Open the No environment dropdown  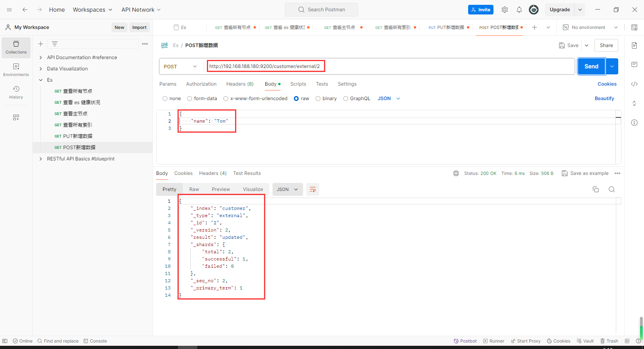590,27
